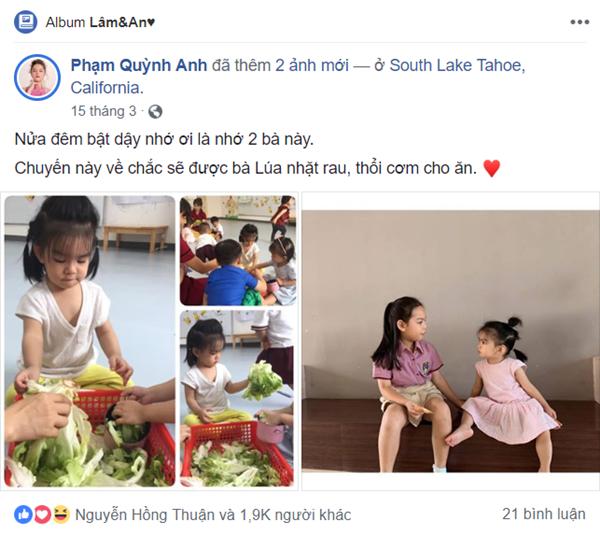
Task: Open the photo of two girls sitting
Action: tap(450, 341)
